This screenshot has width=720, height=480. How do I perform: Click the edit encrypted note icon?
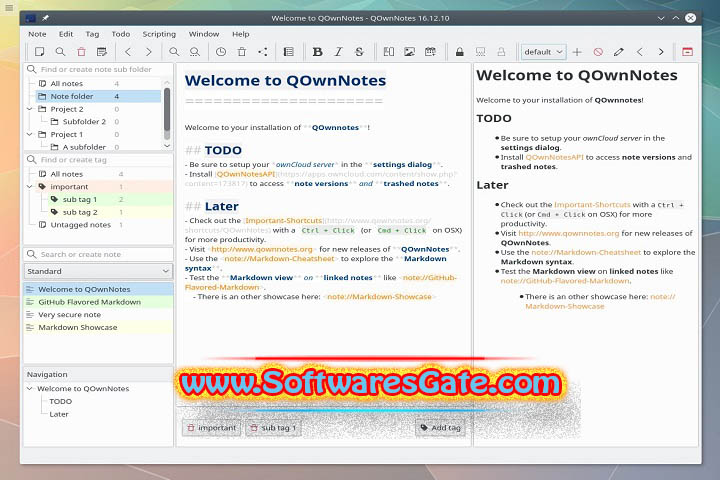tap(480, 52)
